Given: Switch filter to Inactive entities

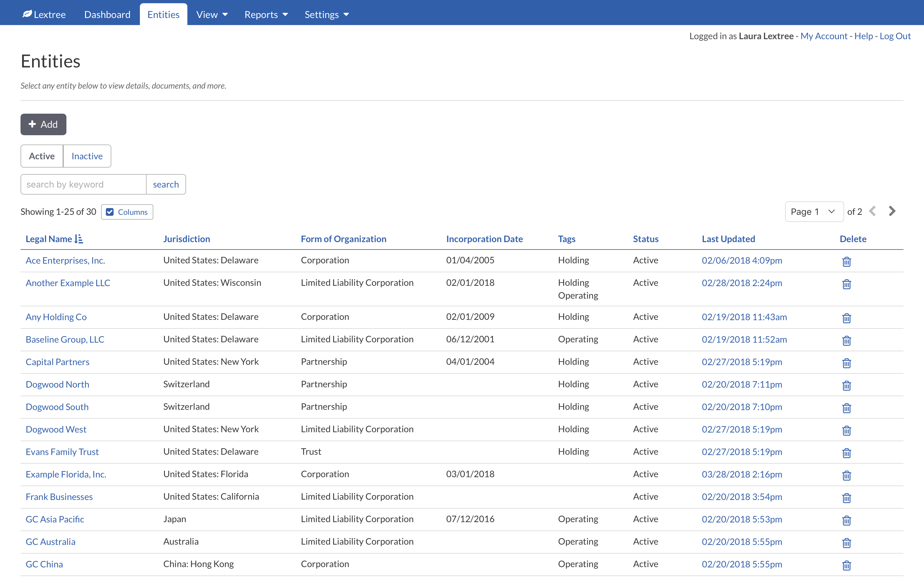Looking at the screenshot, I should tap(87, 156).
